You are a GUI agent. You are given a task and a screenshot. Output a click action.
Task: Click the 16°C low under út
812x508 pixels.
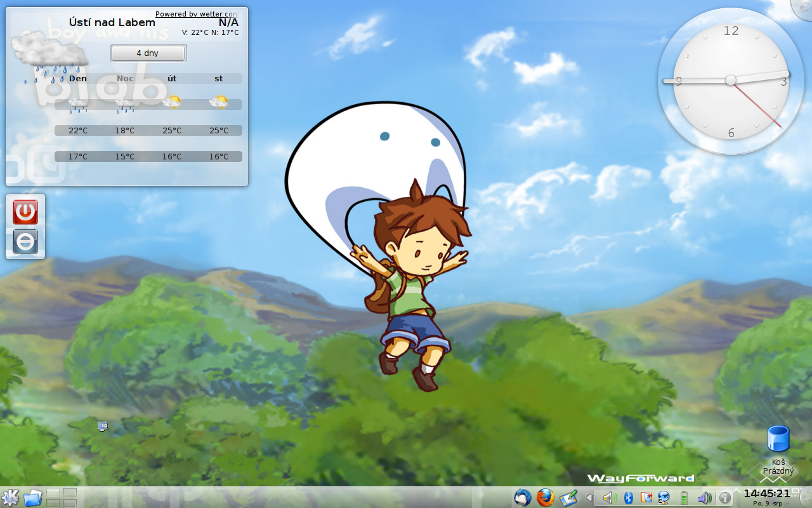[x=172, y=157]
